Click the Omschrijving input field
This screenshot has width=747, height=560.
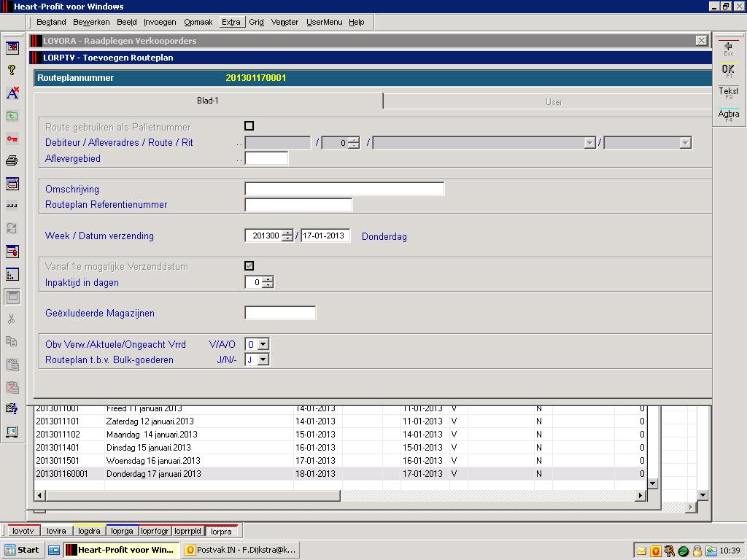(x=344, y=189)
